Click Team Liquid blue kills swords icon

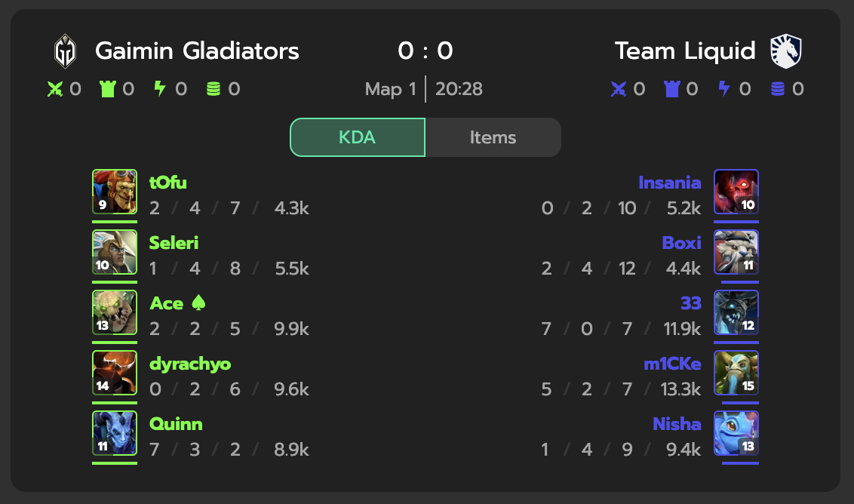[619, 89]
